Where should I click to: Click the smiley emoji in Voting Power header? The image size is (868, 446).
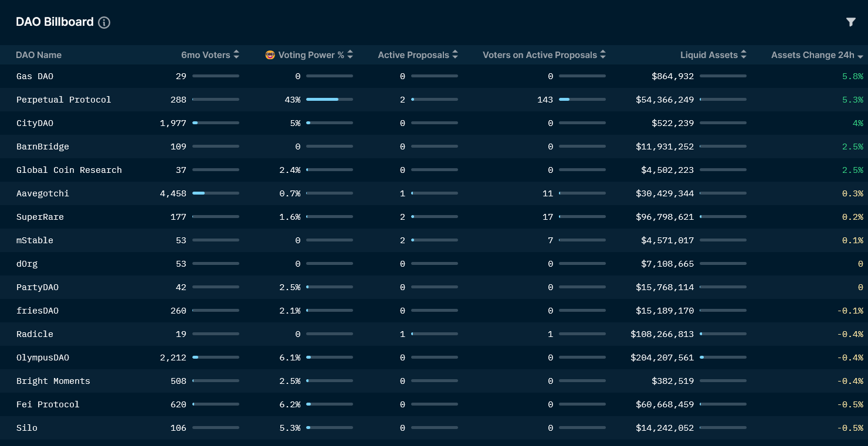pos(270,55)
